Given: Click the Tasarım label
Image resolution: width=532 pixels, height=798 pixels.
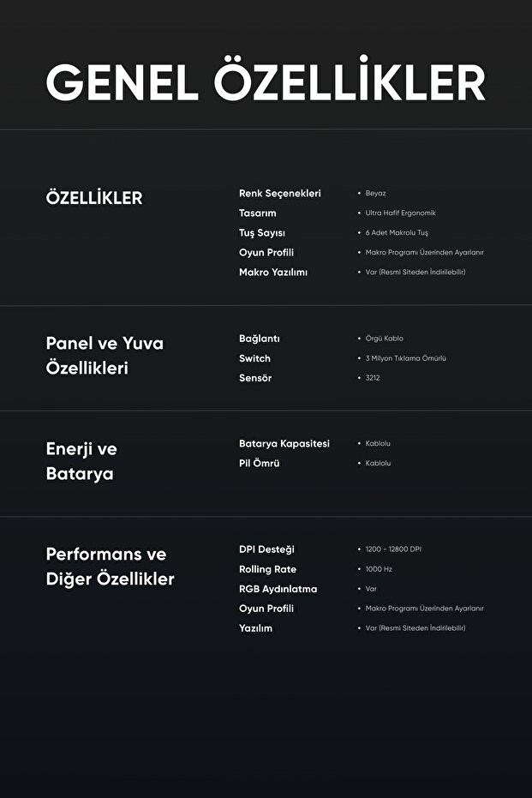Looking at the screenshot, I should 257,213.
